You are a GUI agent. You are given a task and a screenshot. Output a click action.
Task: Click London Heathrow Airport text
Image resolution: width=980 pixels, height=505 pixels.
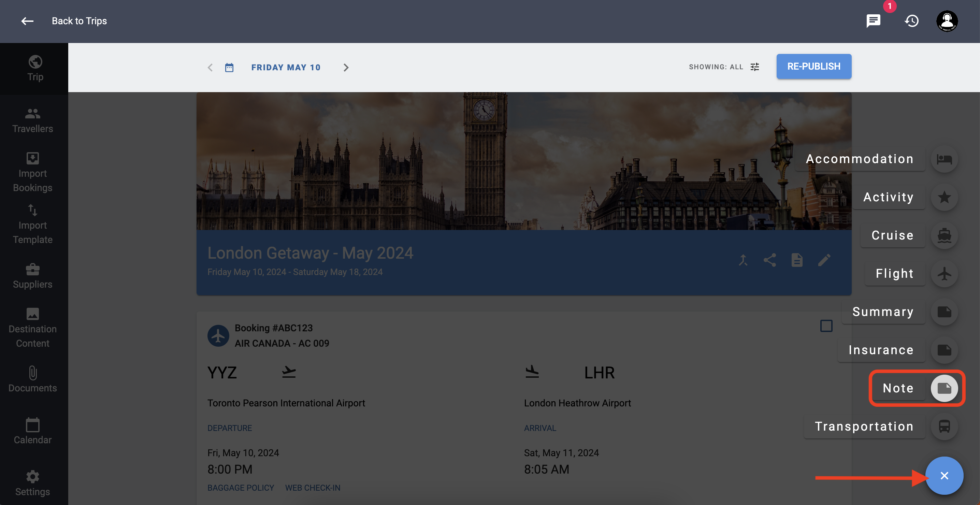click(577, 403)
